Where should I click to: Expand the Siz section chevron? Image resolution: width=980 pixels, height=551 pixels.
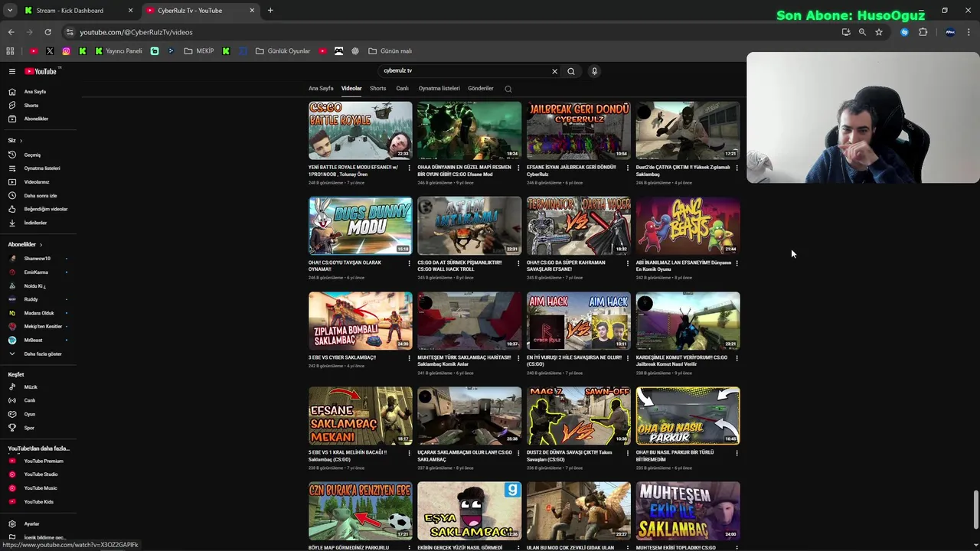tap(21, 141)
